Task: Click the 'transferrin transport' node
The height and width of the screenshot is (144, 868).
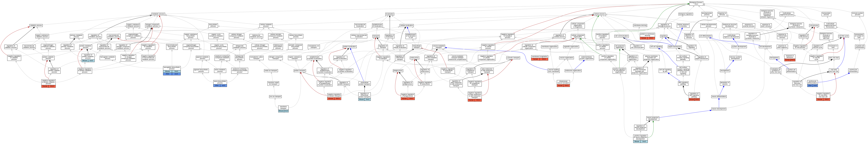Action: click(x=283, y=109)
